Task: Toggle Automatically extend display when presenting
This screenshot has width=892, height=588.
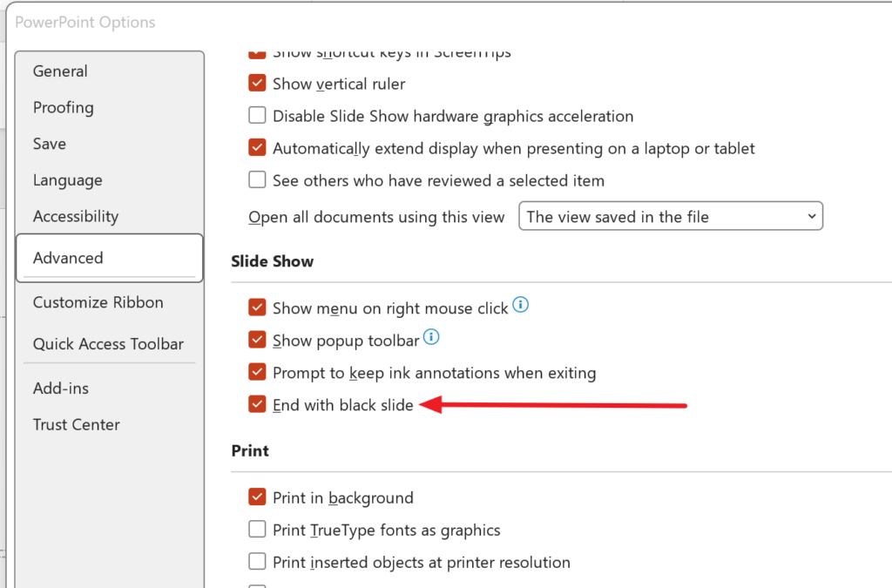Action: click(257, 148)
